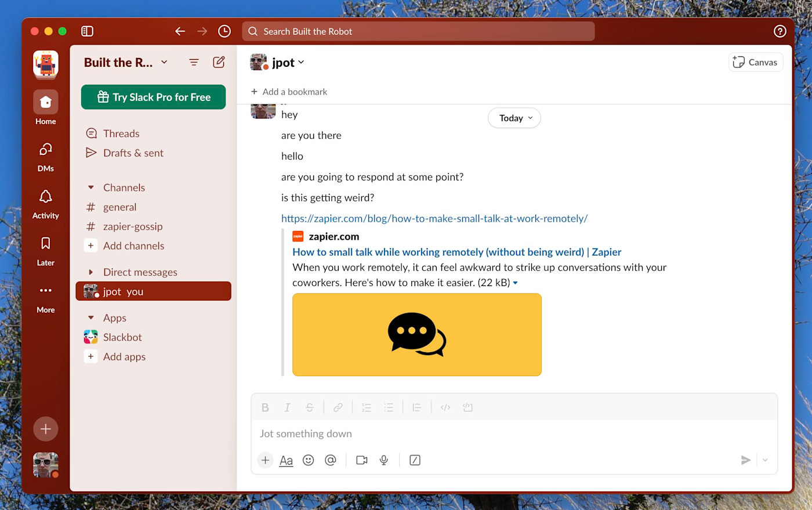812x510 pixels.
Task: Click the zapier.com source name
Action: click(334, 236)
